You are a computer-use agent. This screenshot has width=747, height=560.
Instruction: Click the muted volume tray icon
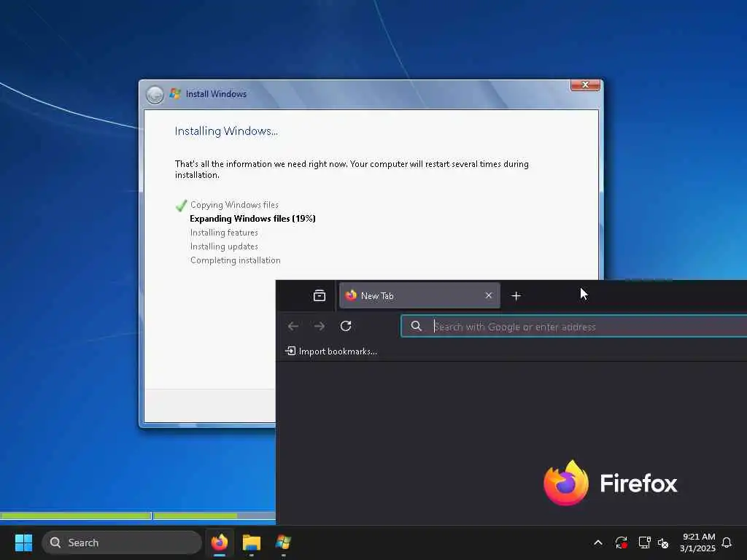pyautogui.click(x=663, y=542)
